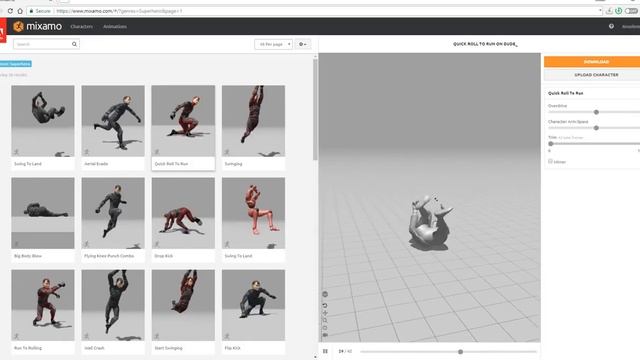640x360 pixels.
Task: Reload the page with browser refresh icon
Action: point(10,11)
